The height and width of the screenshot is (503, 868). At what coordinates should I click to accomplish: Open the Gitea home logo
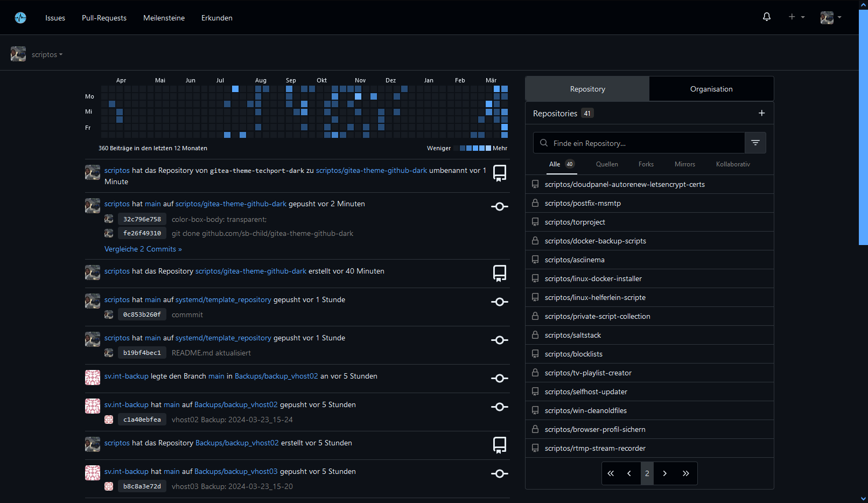coord(20,18)
